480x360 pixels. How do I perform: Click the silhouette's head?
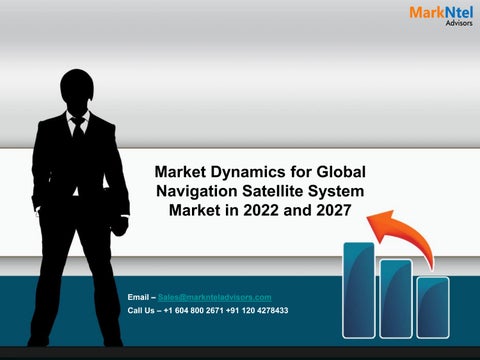pyautogui.click(x=77, y=89)
